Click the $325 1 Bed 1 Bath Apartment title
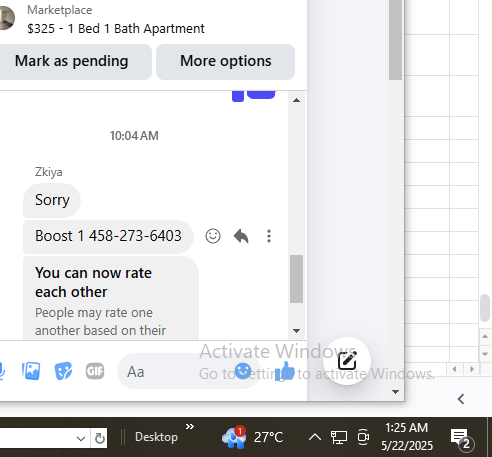 tap(116, 29)
